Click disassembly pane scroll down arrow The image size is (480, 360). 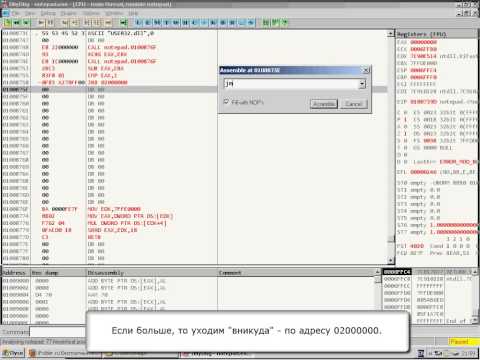point(390,260)
